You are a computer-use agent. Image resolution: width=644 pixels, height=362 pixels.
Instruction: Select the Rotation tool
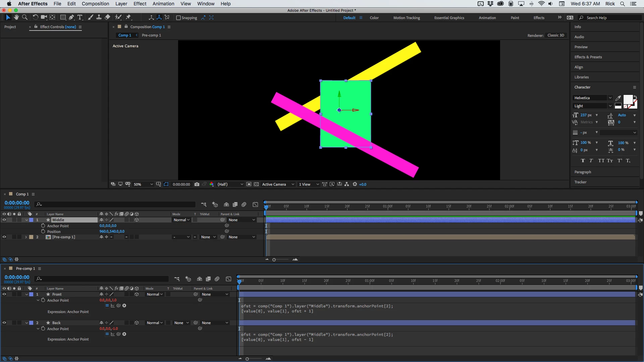click(x=35, y=17)
